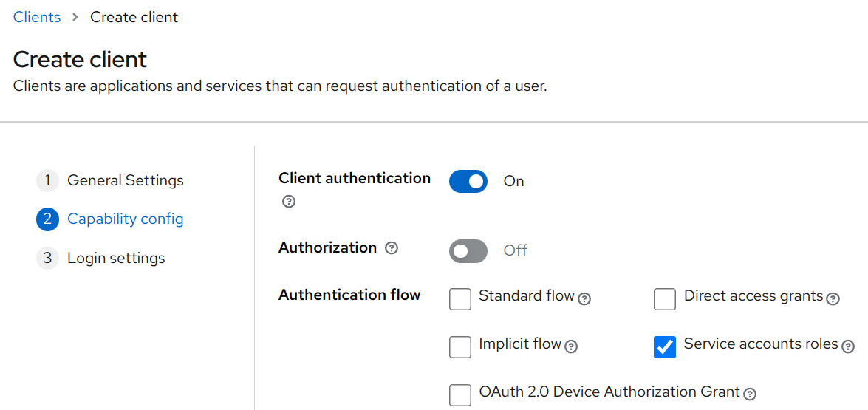Image resolution: width=868 pixels, height=410 pixels.
Task: Open the Implicit flow help icon
Action: (x=571, y=347)
